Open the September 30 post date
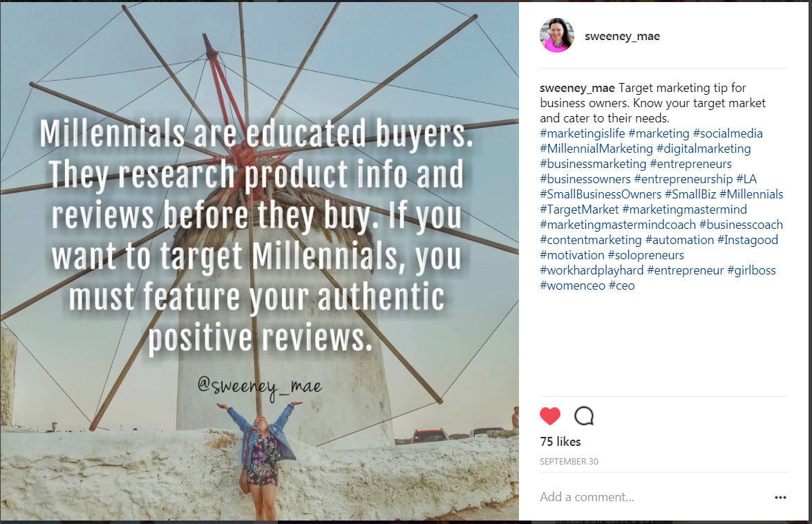Image resolution: width=812 pixels, height=524 pixels. [x=569, y=461]
